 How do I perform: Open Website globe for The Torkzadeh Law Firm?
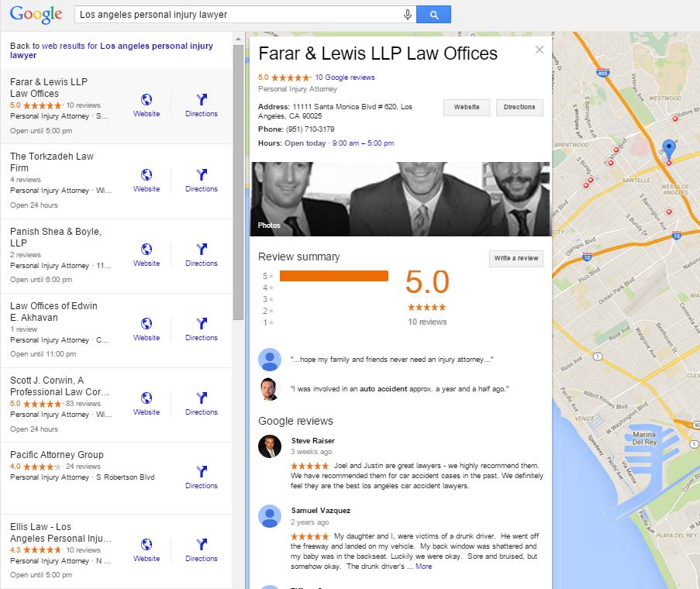pos(147,174)
